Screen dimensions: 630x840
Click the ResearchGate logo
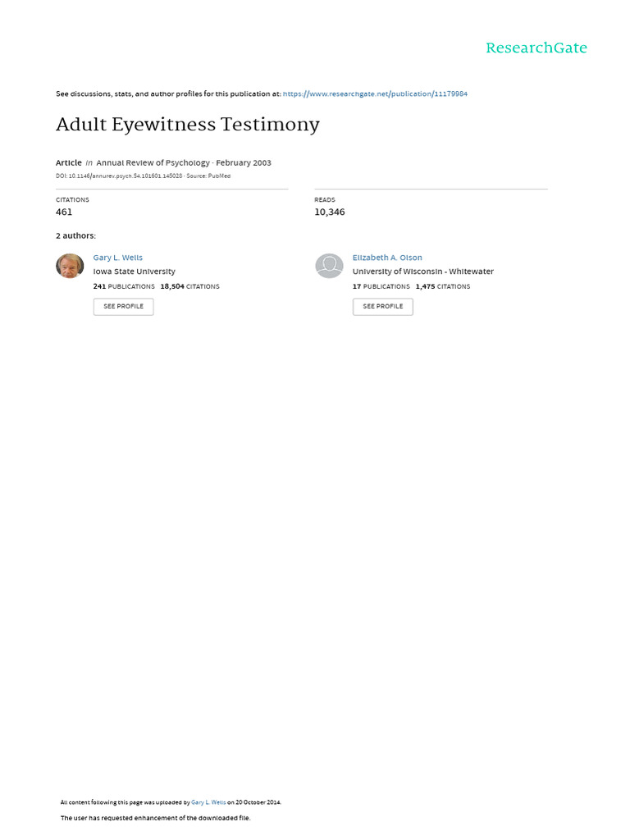tap(536, 48)
